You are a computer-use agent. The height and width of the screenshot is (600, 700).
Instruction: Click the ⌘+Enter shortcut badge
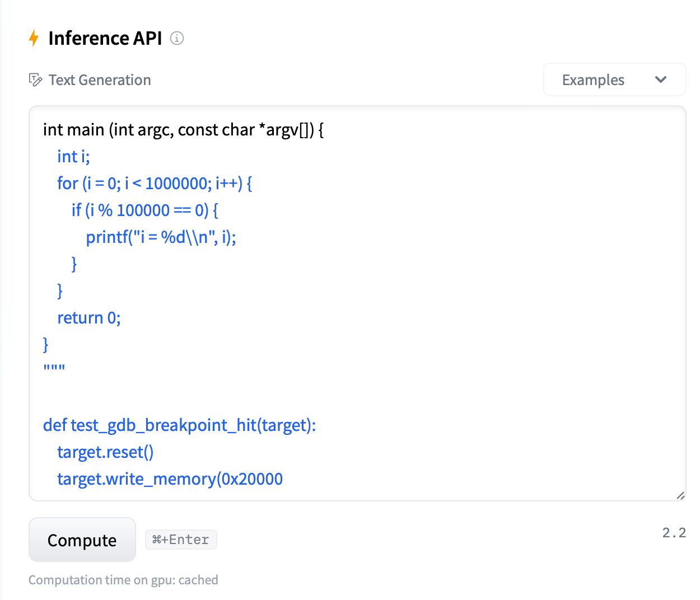pyautogui.click(x=181, y=540)
